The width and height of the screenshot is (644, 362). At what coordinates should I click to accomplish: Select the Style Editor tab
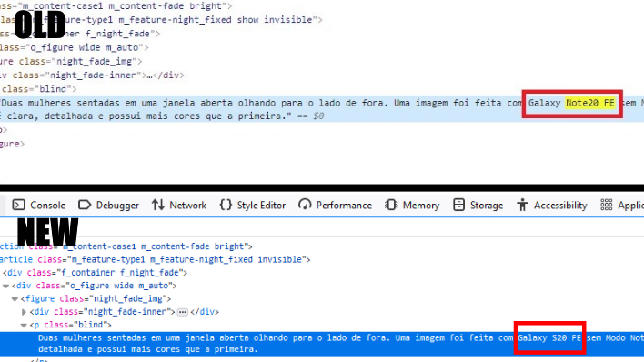(x=253, y=205)
